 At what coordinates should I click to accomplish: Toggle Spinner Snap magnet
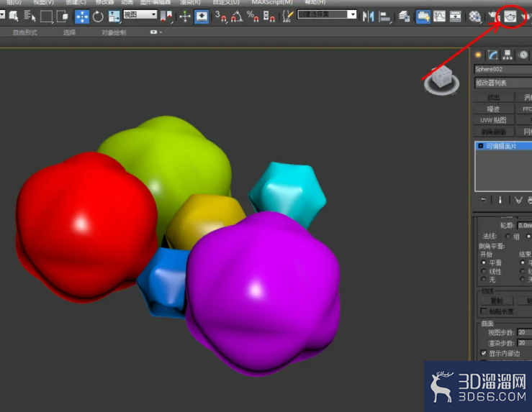[x=269, y=17]
